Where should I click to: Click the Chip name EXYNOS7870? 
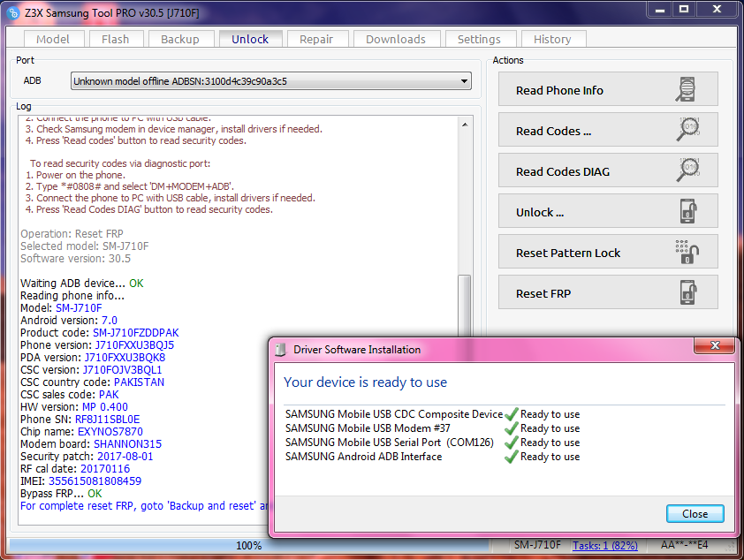pyautogui.click(x=110, y=432)
